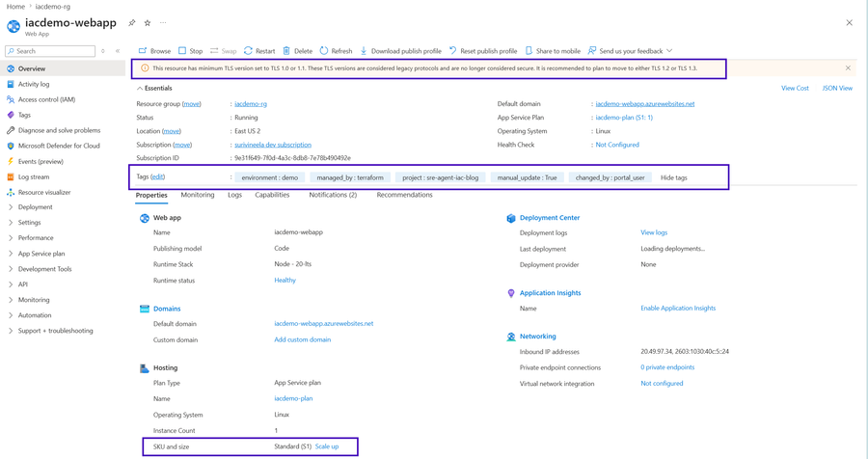Open iacdemo-plan (S1: 1) link
The height and width of the screenshot is (459, 868).
tap(624, 118)
